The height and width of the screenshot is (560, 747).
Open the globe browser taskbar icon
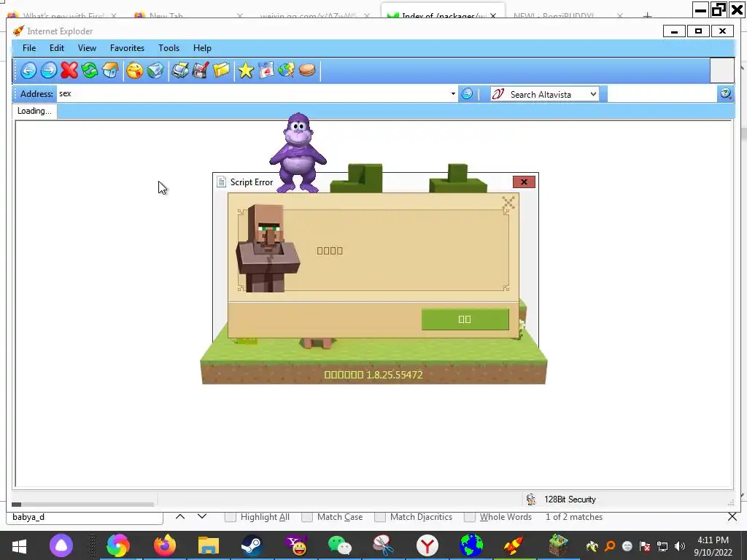click(471, 545)
